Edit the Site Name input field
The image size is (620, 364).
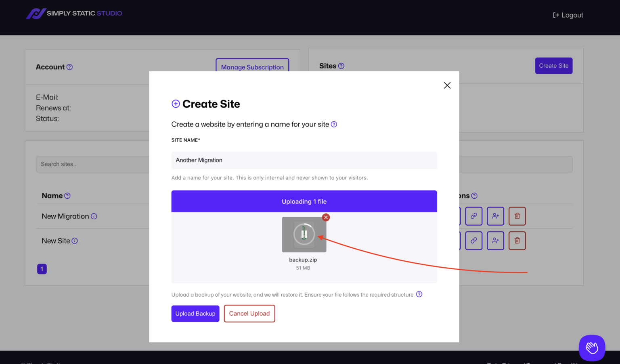click(x=304, y=160)
